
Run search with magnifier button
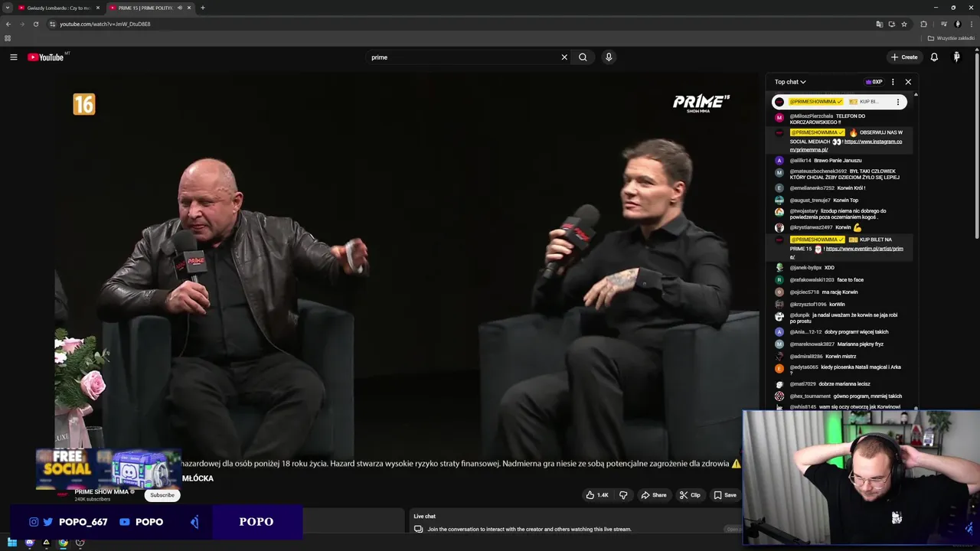(x=583, y=57)
